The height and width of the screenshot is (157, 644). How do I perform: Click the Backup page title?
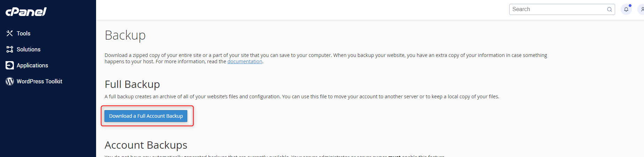125,35
